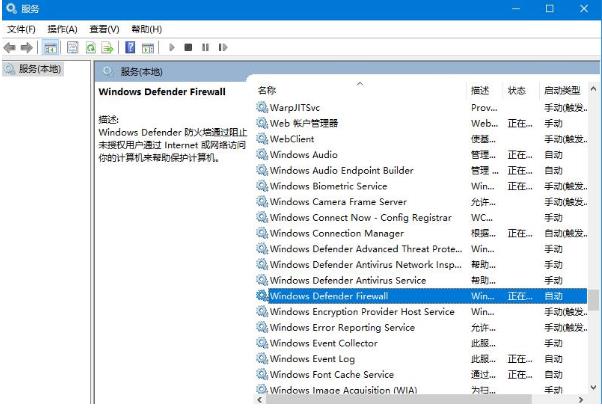Viewport: 602px width, 411px height.
Task: Select Windows Audio Endpoint Builder service name
Action: click(341, 170)
